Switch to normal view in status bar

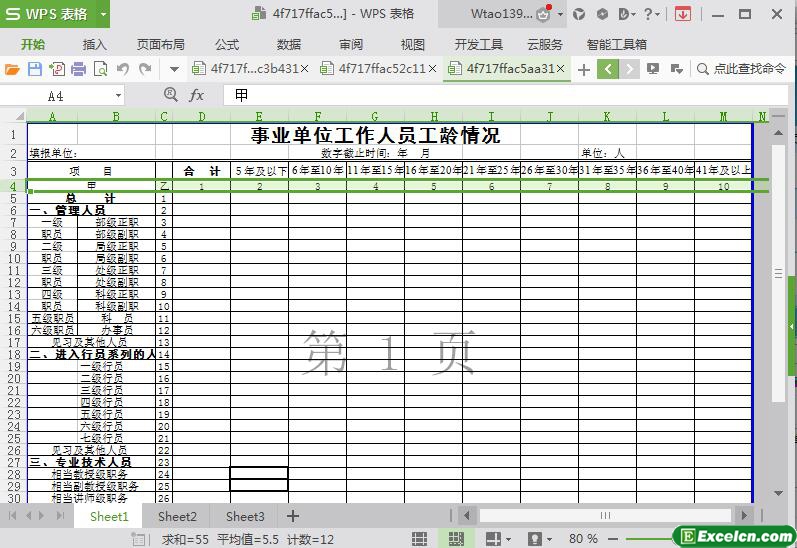(x=419, y=539)
